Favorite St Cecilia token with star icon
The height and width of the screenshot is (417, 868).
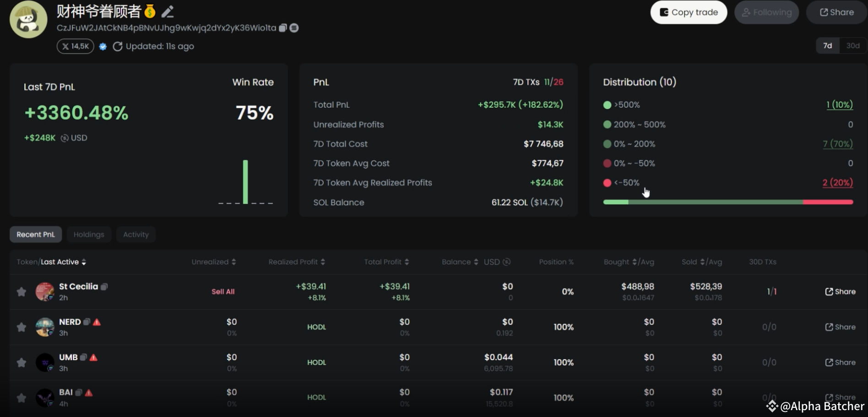(x=21, y=292)
